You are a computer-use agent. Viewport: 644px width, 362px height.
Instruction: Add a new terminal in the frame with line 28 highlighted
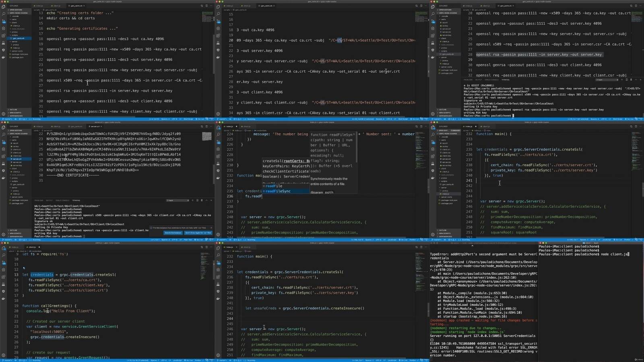point(621,80)
